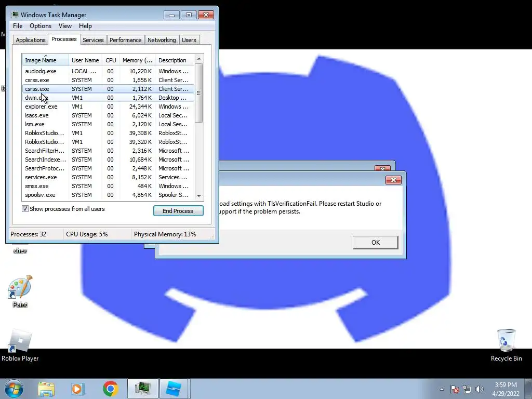Close the TlsVerificationFail error dialog
The height and width of the screenshot is (399, 532).
tap(393, 180)
